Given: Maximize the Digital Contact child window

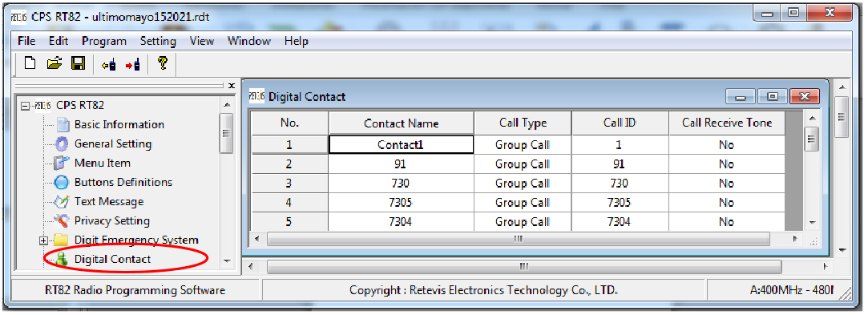Looking at the screenshot, I should pyautogui.click(x=773, y=97).
